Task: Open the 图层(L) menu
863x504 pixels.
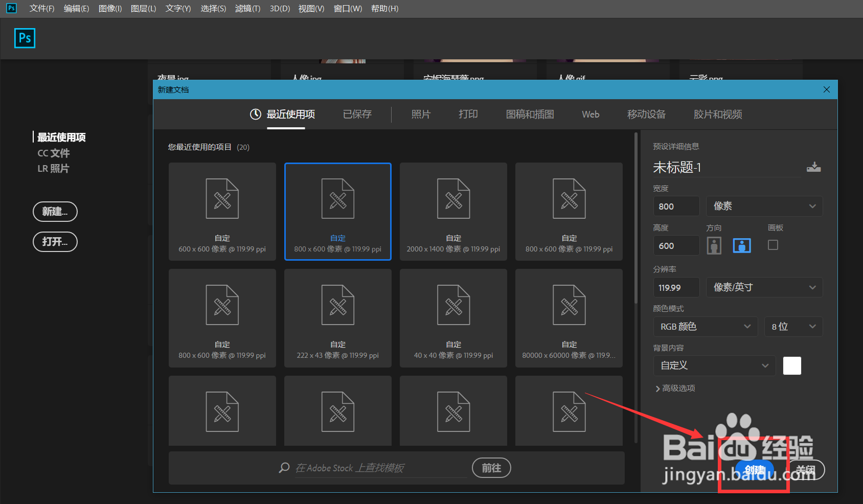Action: click(143, 9)
